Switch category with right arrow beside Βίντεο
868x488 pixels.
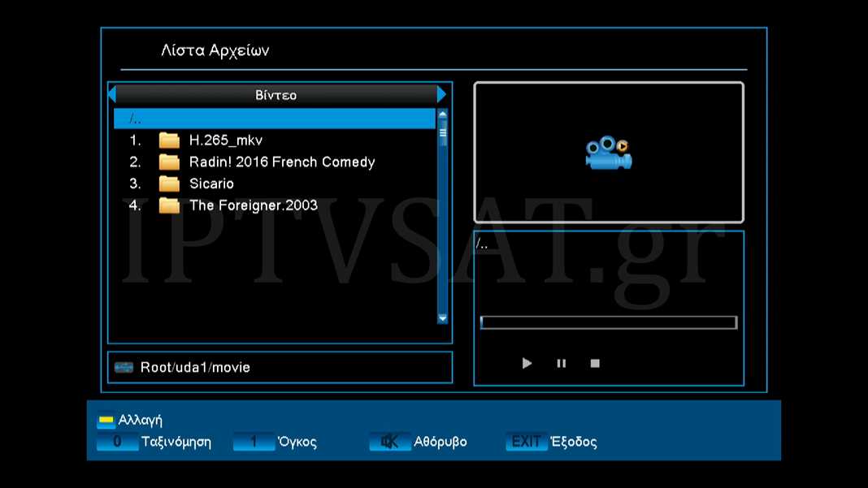coord(441,95)
